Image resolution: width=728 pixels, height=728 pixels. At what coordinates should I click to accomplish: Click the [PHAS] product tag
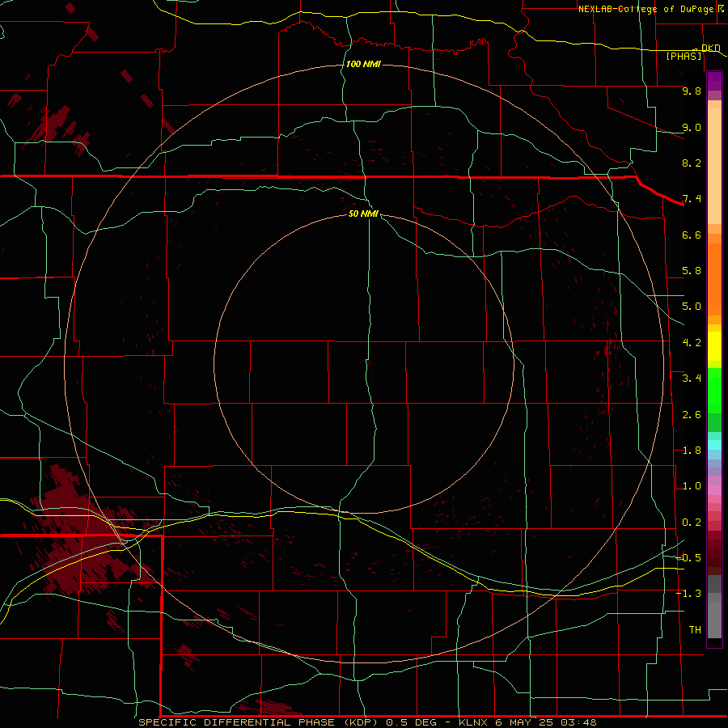click(684, 56)
